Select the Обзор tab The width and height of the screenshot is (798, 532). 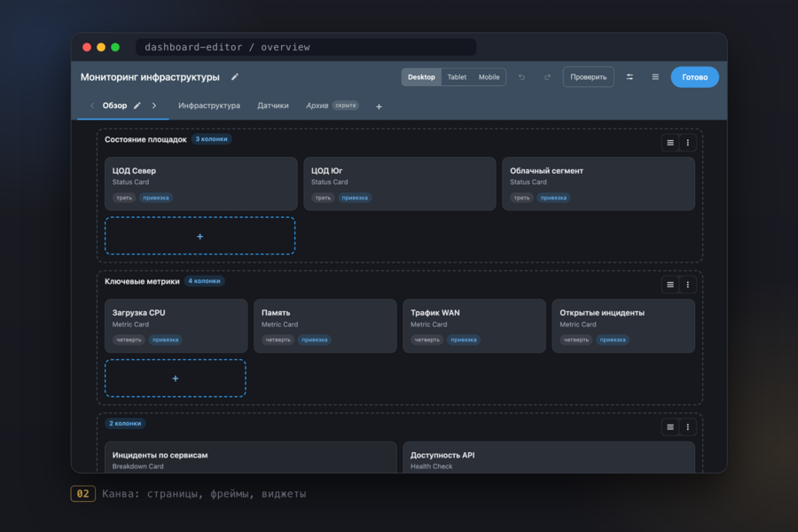tap(114, 106)
